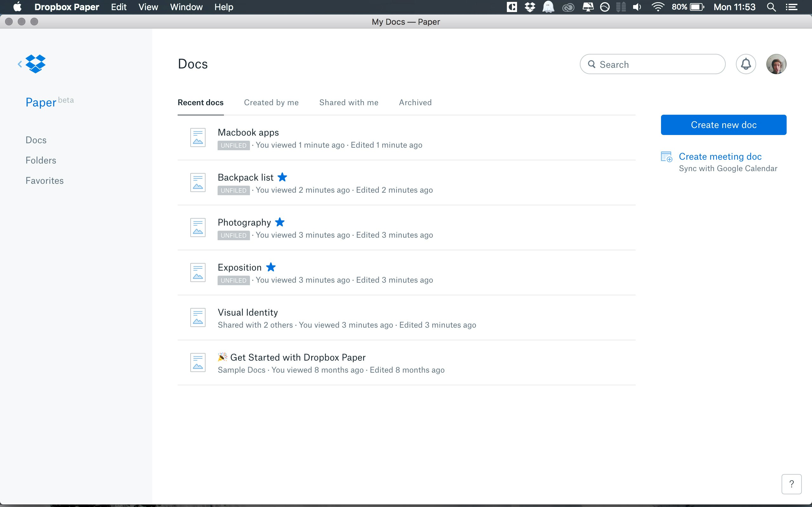812x507 pixels.
Task: Click the Get Started with Dropbox Paper thumbnail
Action: [198, 362]
